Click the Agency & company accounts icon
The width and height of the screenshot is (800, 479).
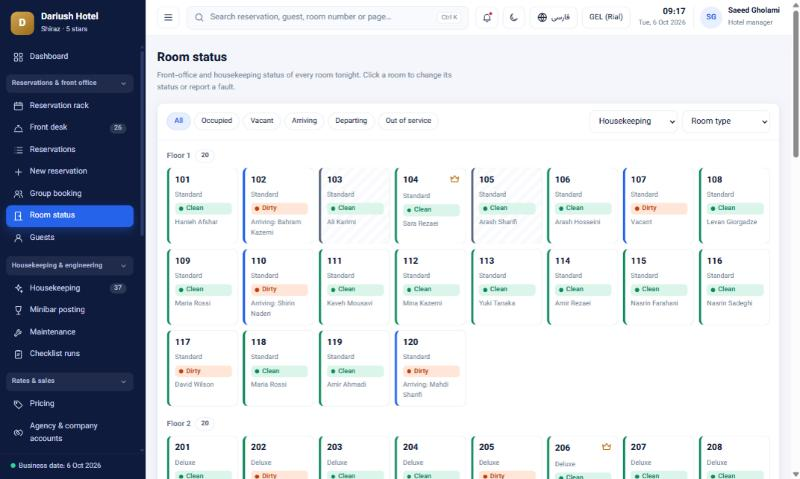pyautogui.click(x=18, y=433)
